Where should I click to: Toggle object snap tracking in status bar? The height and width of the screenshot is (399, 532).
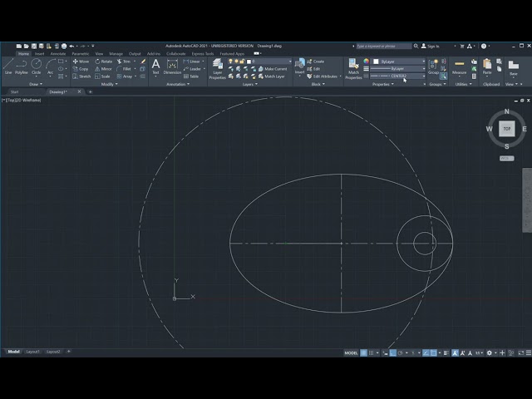426,352
